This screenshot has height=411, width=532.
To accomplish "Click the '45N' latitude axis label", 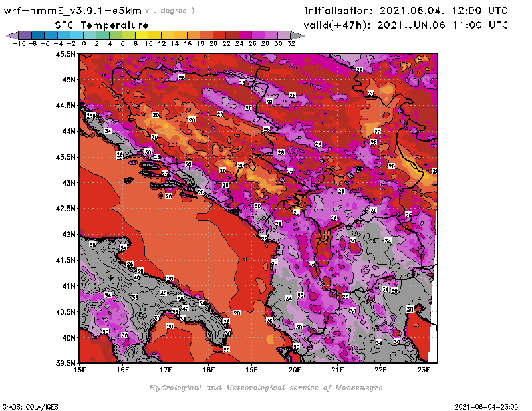I will 69,80.
